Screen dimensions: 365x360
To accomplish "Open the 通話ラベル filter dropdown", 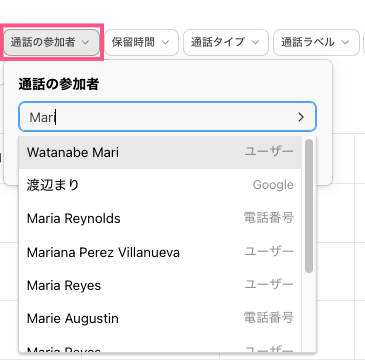I will point(316,42).
